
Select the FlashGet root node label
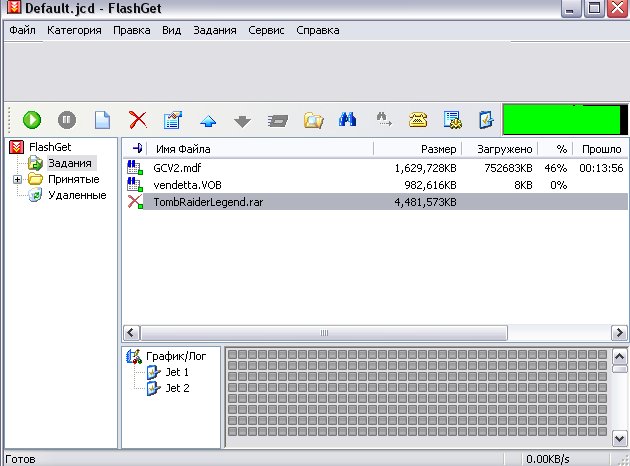pos(50,147)
